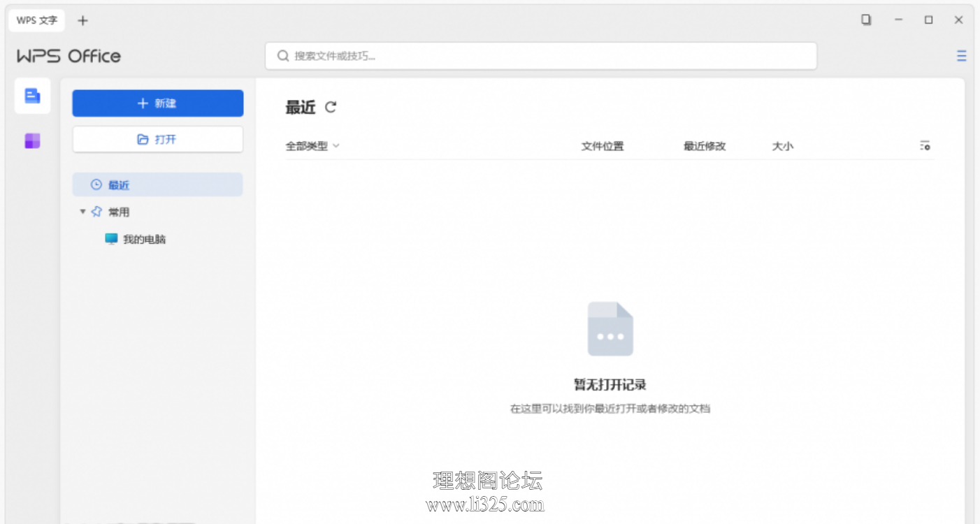Open the documents sidebar icon
Viewport: 980px width, 524px height.
(32, 96)
